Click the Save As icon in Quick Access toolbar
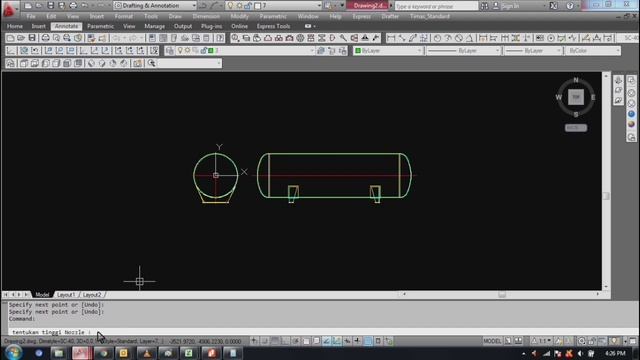Viewport: 640px width, 360px height. point(62,6)
